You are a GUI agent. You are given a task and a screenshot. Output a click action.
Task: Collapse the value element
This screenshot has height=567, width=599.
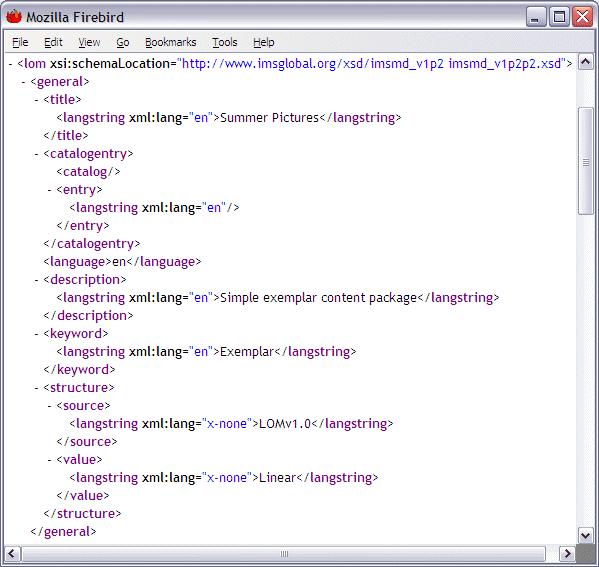point(49,460)
